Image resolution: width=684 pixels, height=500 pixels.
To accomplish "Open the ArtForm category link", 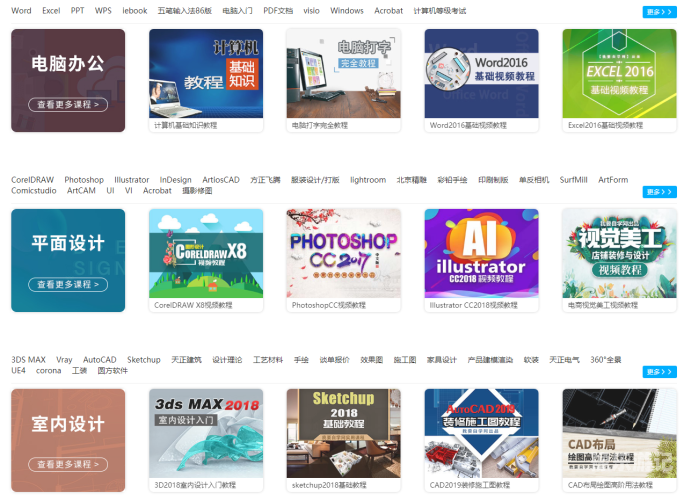I will 613,180.
